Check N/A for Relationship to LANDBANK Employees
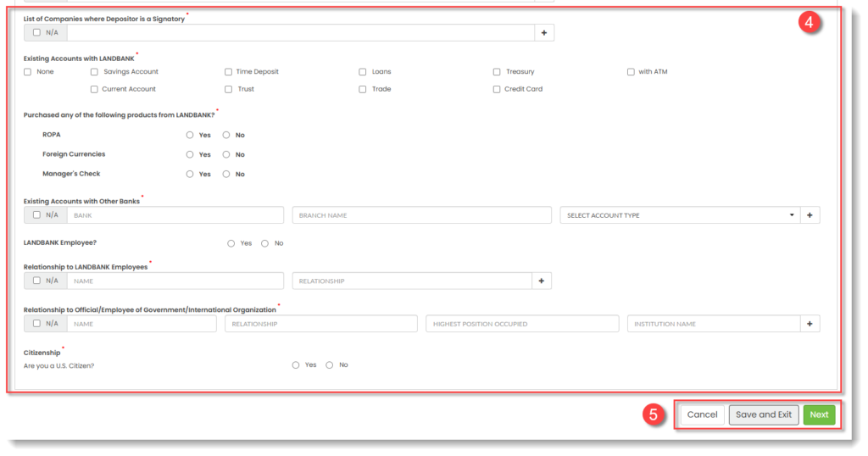The image size is (868, 456). (x=36, y=281)
